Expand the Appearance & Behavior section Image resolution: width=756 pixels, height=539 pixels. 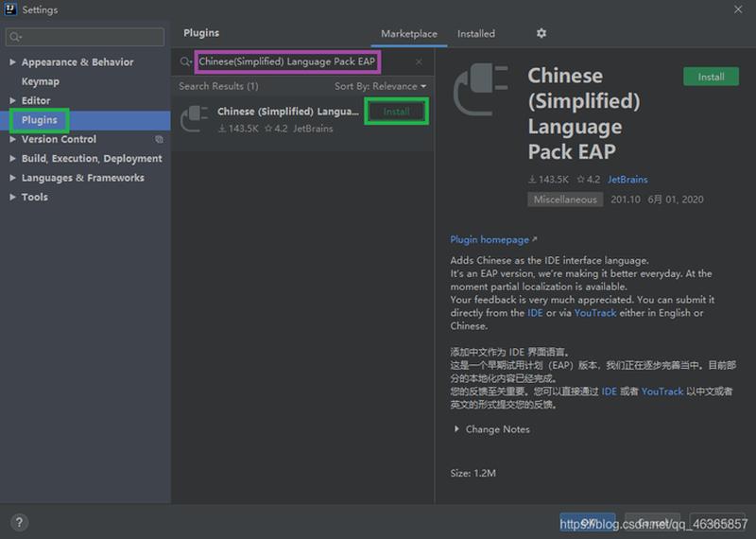pyautogui.click(x=12, y=62)
